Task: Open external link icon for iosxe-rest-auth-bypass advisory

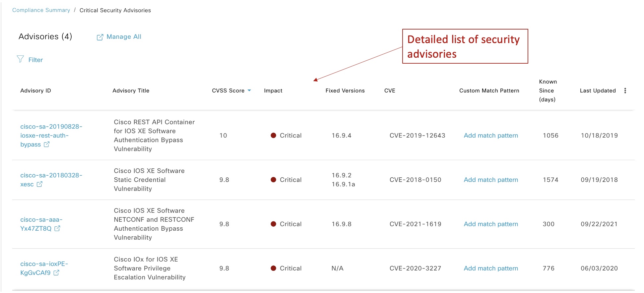Action: pos(47,145)
